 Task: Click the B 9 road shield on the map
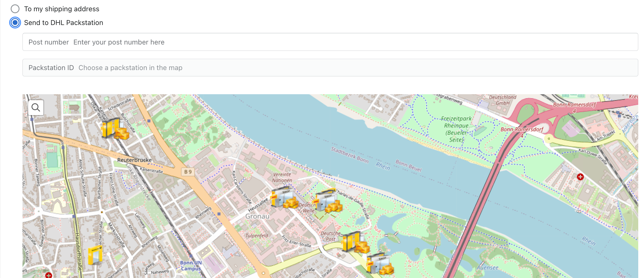[188, 172]
